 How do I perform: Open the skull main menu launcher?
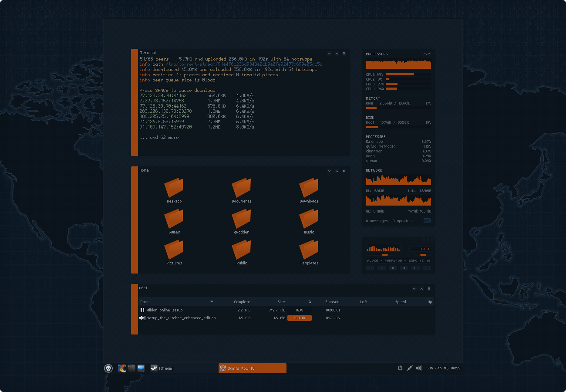[108, 368]
